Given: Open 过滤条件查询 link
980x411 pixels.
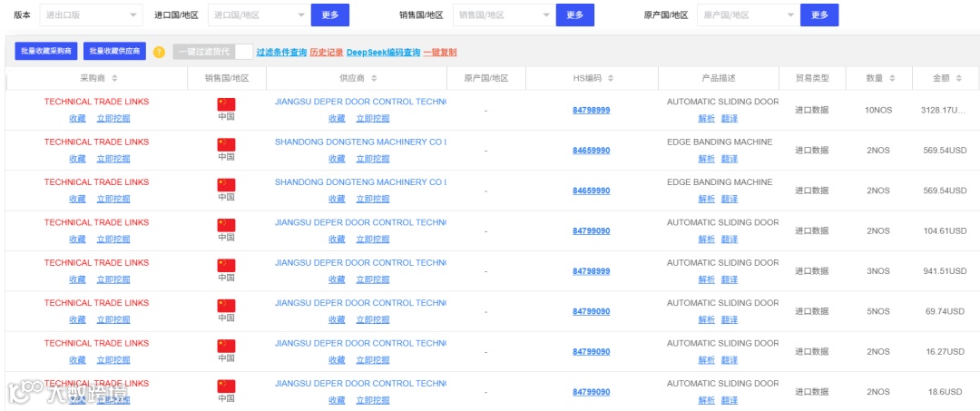Looking at the screenshot, I should 281,53.
